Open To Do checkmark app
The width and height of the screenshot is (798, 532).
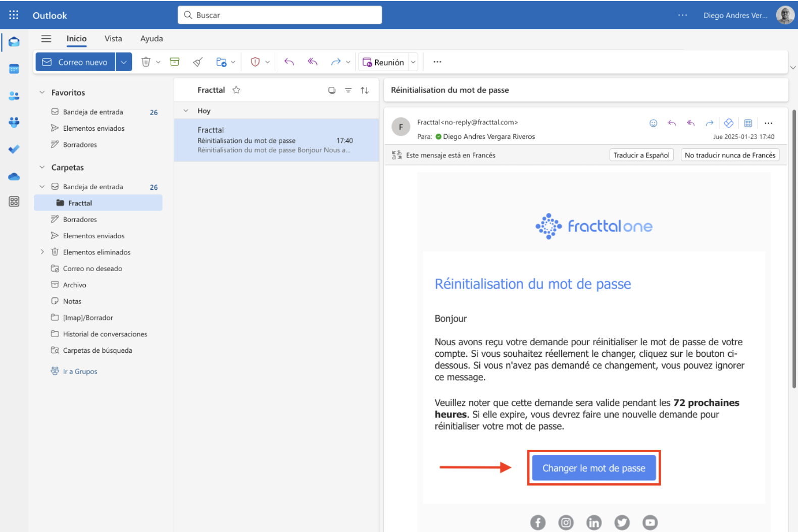pyautogui.click(x=14, y=149)
